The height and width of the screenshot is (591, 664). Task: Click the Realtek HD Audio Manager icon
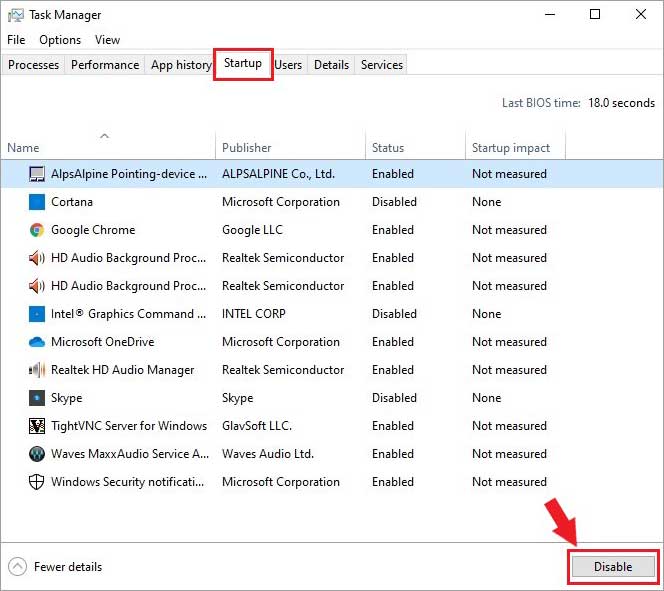click(37, 370)
